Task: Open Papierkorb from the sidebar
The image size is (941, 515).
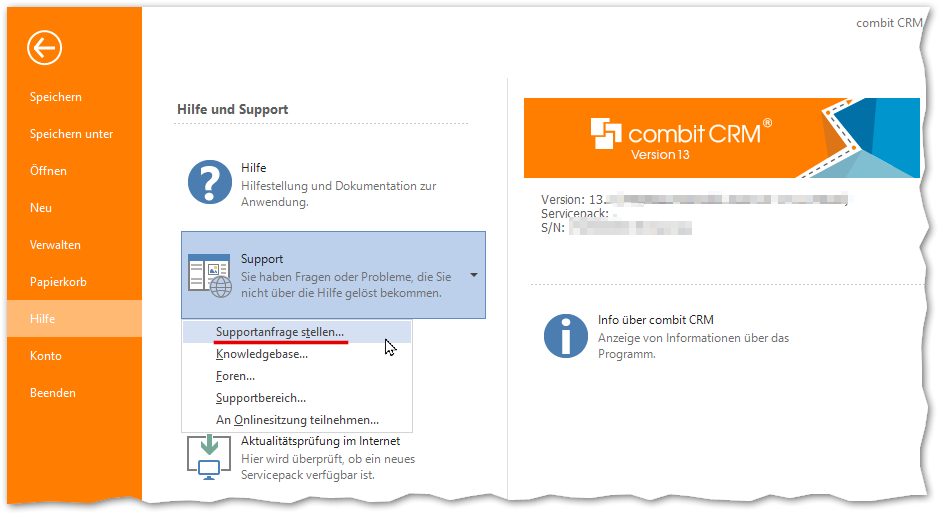Action: (58, 282)
